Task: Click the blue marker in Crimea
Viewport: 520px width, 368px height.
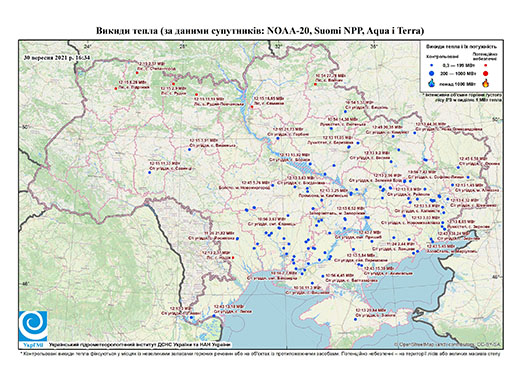Action: (x=355, y=319)
